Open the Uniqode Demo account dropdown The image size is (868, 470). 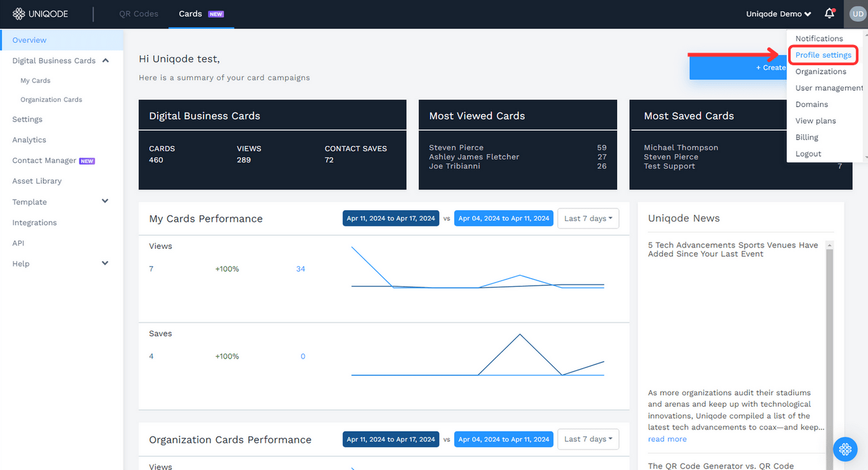coord(779,14)
